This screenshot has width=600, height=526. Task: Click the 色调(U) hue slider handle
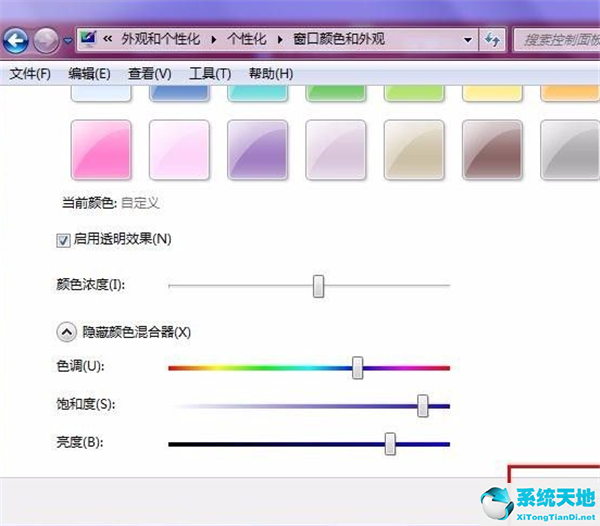(x=357, y=368)
